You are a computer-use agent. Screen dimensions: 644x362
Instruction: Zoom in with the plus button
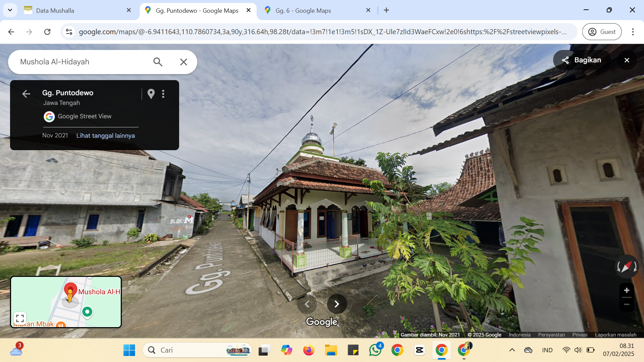tap(627, 291)
